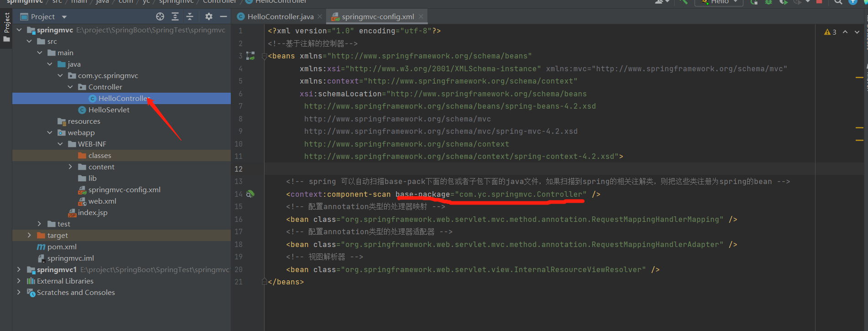Open the Project view selector dropdown
This screenshot has height=331, width=868.
64,17
